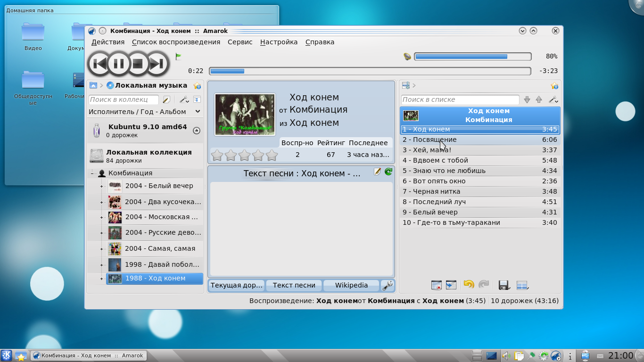Jump to next search result arrow down
Image resolution: width=644 pixels, height=362 pixels.
(527, 99)
